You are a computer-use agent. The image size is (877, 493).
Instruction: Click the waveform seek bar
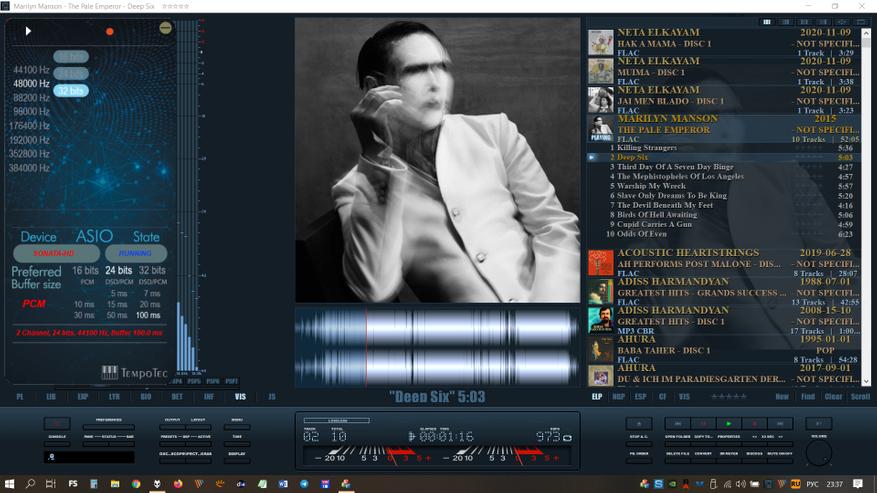click(437, 346)
